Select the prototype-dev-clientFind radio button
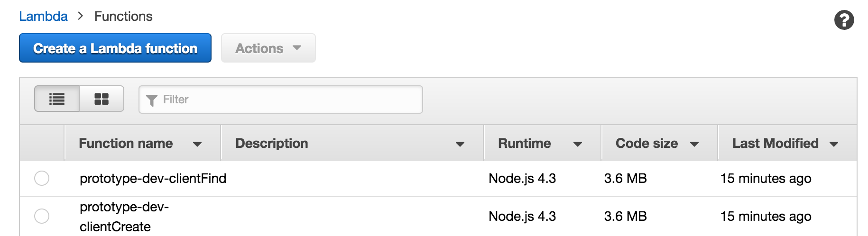The height and width of the screenshot is (236, 868). pyautogui.click(x=42, y=178)
